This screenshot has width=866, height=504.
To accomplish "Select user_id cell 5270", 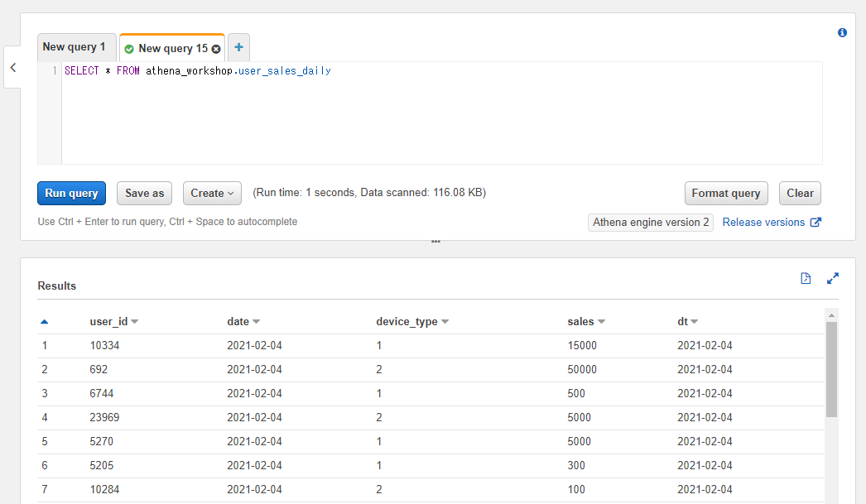I will click(x=102, y=442).
